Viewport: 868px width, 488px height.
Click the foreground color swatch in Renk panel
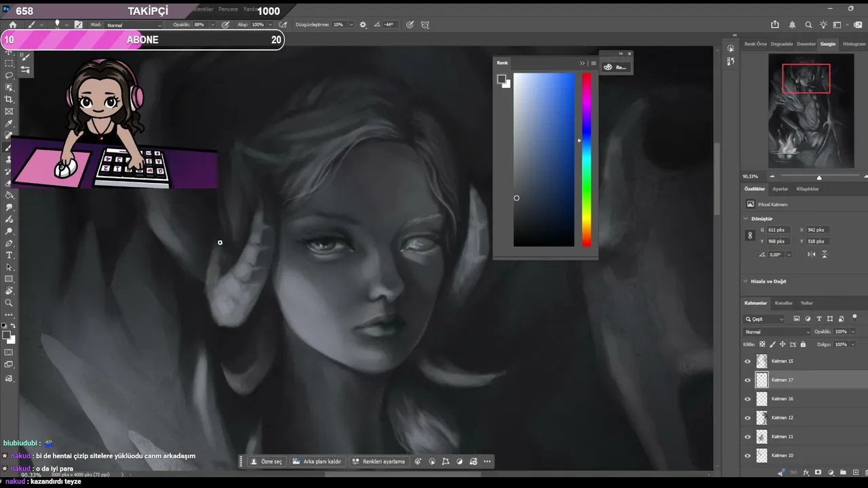501,79
